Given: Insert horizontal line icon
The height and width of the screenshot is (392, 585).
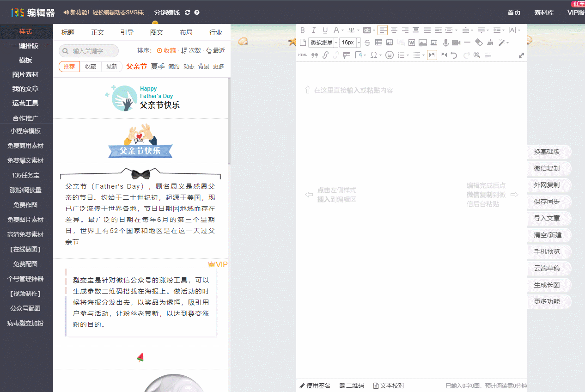Looking at the screenshot, I should click(467, 43).
